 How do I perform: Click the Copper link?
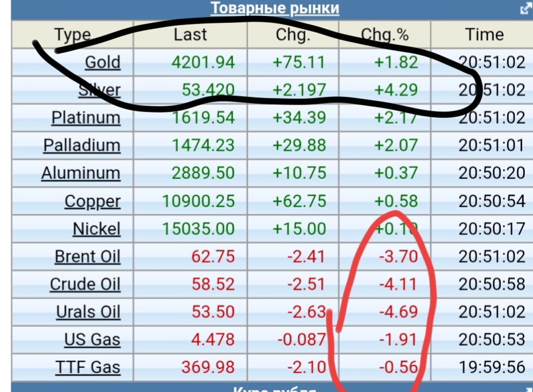pos(92,201)
